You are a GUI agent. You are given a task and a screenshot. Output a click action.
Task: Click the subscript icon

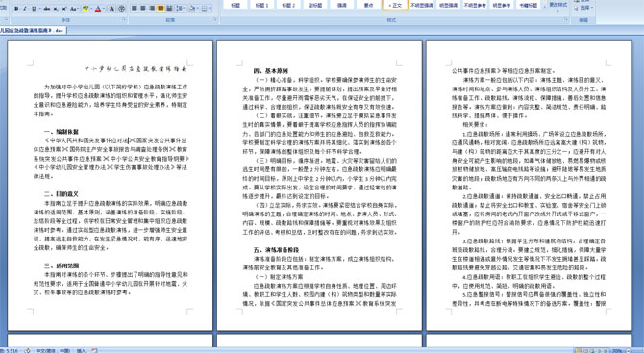click(x=56, y=9)
